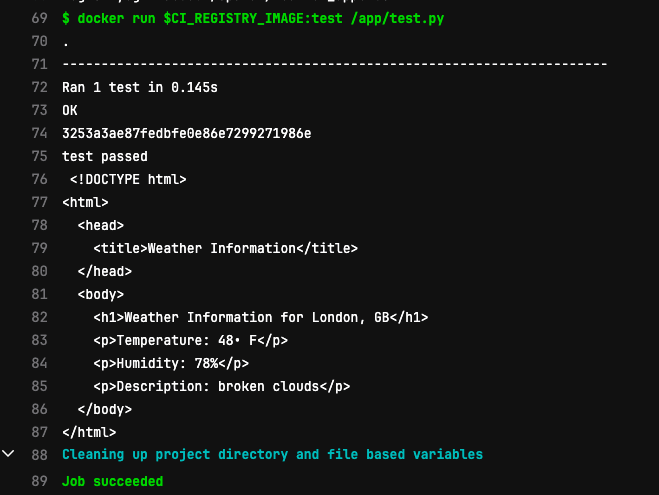This screenshot has height=495, width=659.
Task: Click line number 82 link
Action: click(x=40, y=317)
